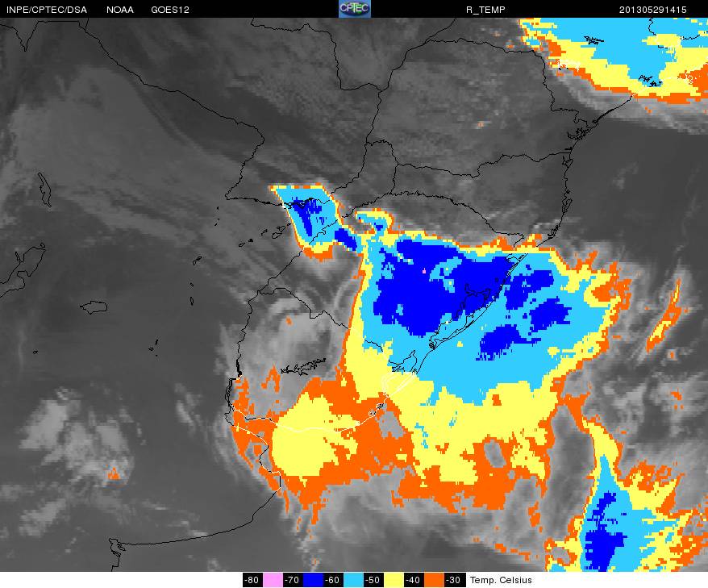Click the -80 legend value
708x588 pixels.
[252, 580]
